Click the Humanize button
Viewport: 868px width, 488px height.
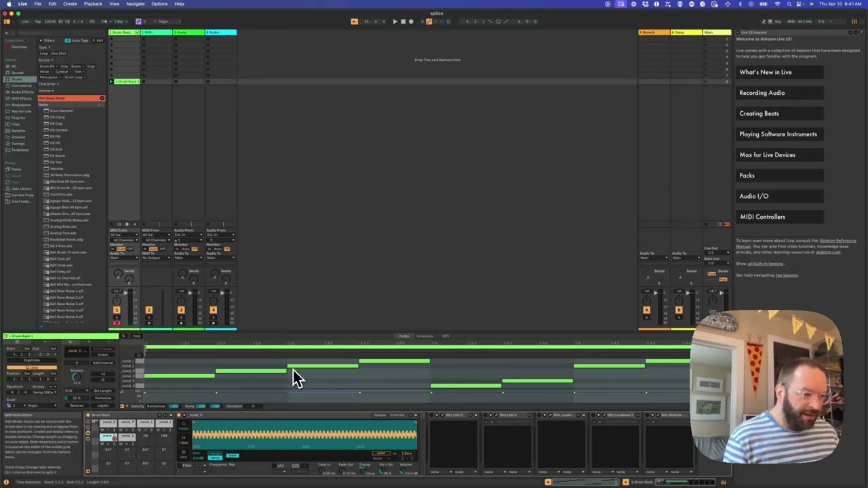[103, 399]
